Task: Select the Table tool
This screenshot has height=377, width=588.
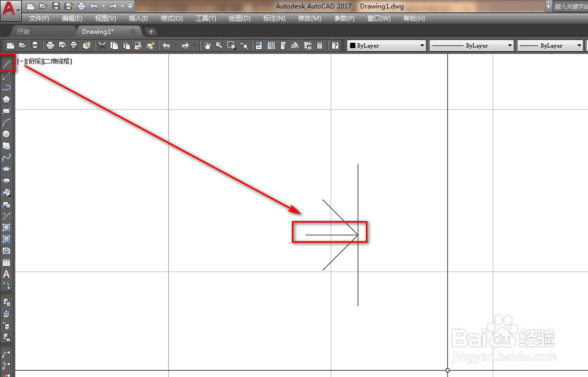Action: 6,262
